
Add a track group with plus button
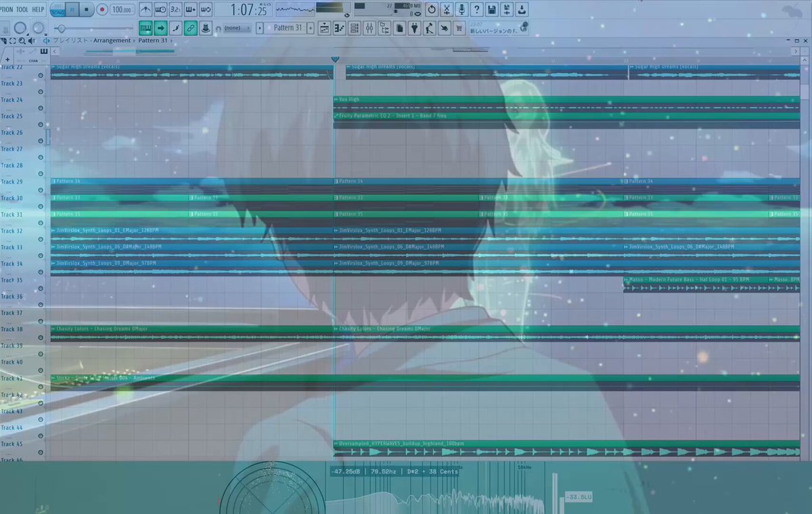click(7, 60)
